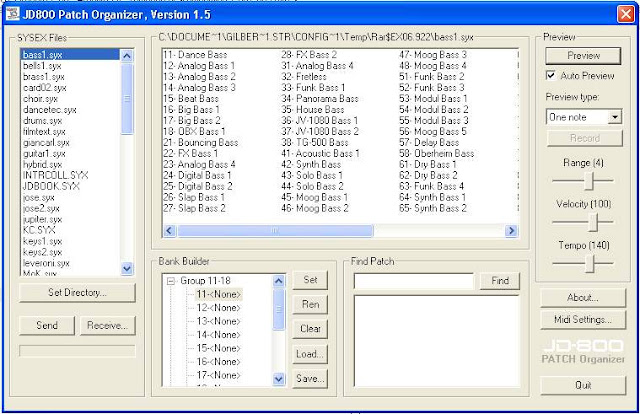Select bells1.syx file
This screenshot has width=640, height=414.
(42, 66)
